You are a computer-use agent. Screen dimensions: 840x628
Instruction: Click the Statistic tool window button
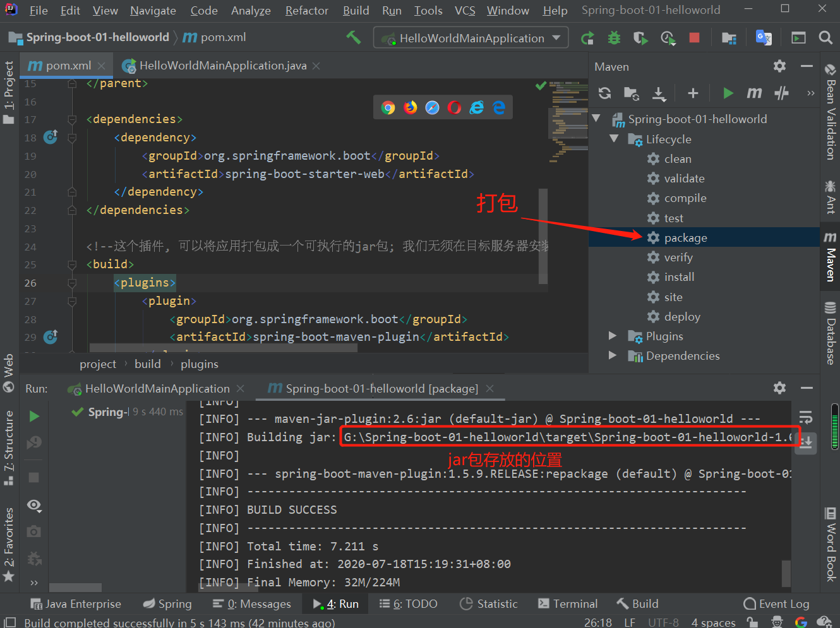point(489,604)
